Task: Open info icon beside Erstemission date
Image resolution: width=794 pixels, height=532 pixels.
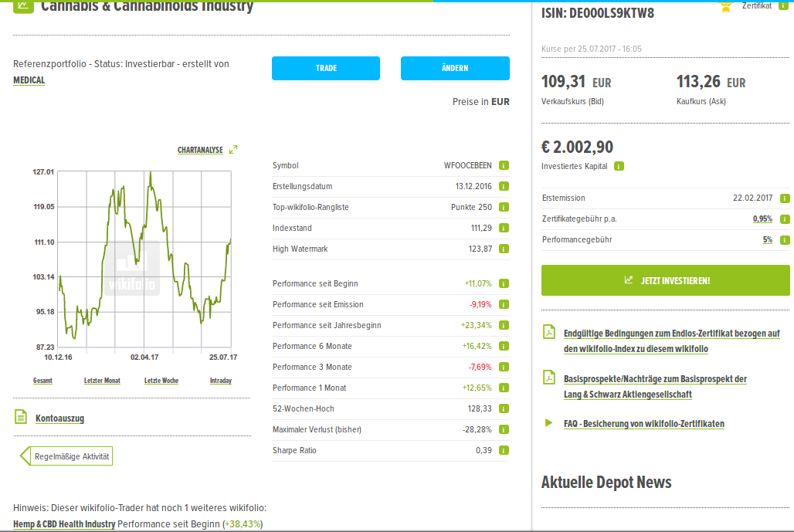Action: tap(785, 198)
